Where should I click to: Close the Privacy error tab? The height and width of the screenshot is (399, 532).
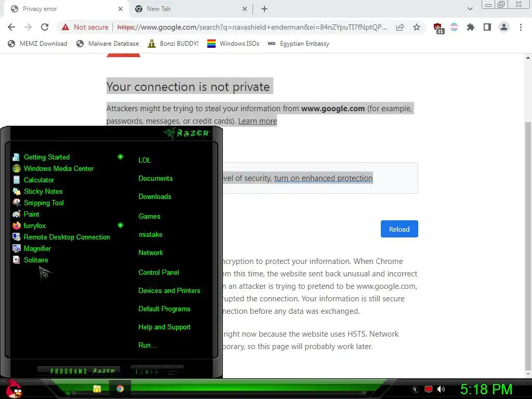click(x=121, y=9)
